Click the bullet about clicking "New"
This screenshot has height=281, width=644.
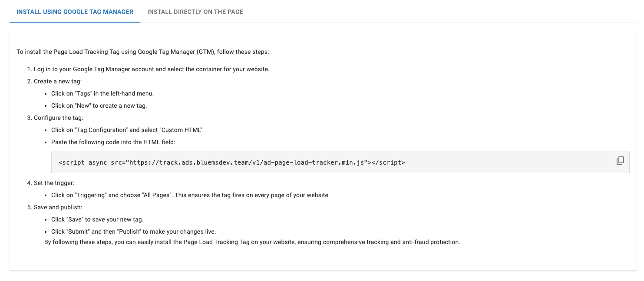click(x=99, y=106)
